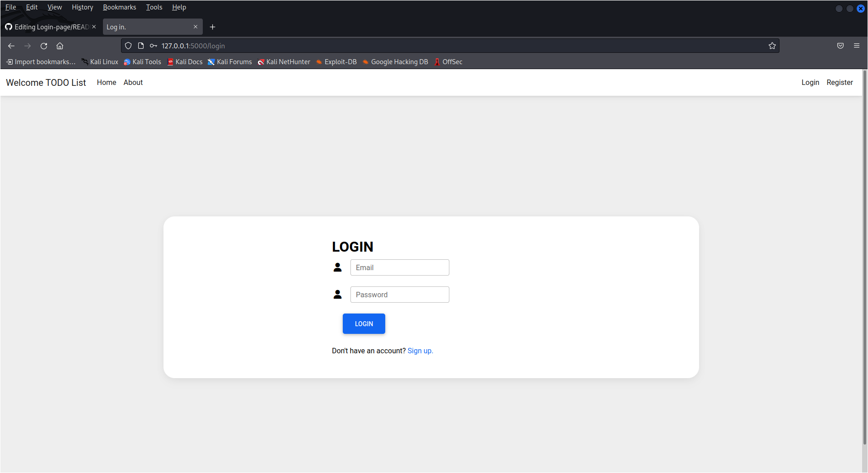Open the shield tracking protection icon

click(x=128, y=46)
